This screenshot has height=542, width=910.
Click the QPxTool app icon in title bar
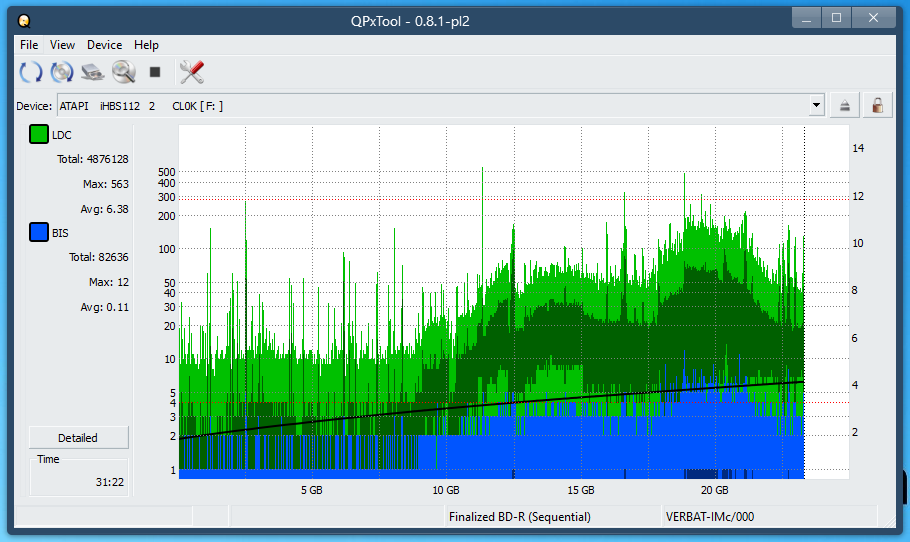point(24,20)
